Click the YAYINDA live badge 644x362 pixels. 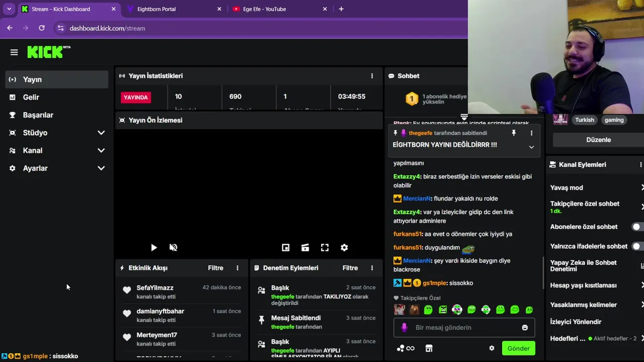[x=136, y=97]
